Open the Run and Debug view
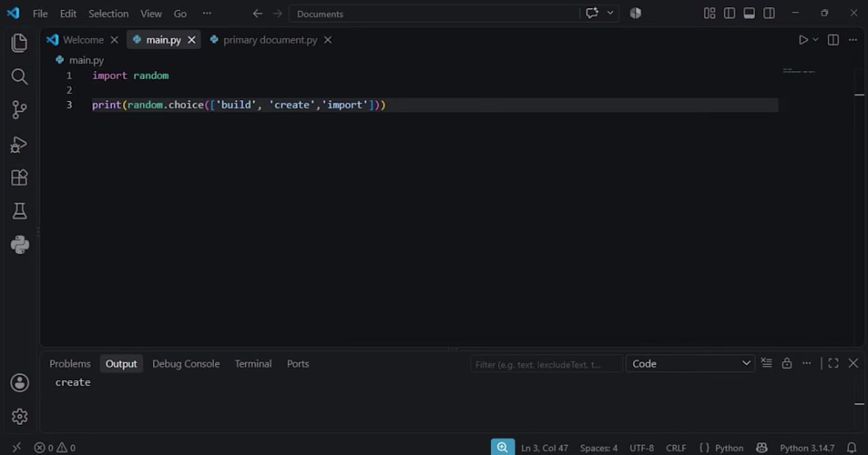868x455 pixels. (x=20, y=144)
